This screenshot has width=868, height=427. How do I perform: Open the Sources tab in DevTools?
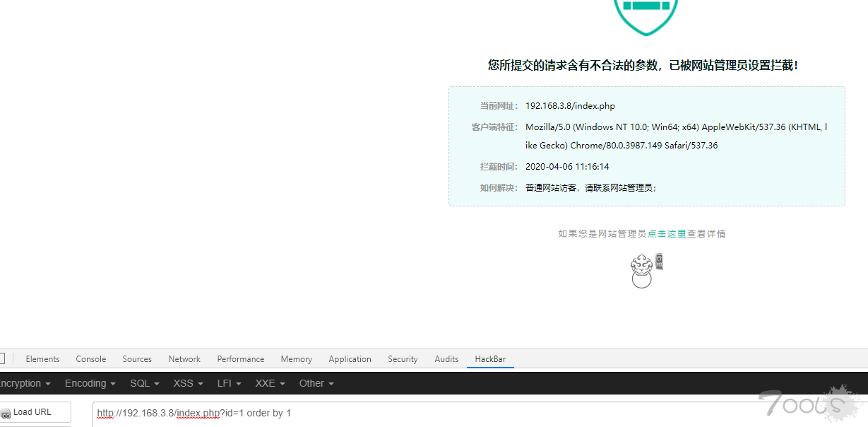(137, 359)
